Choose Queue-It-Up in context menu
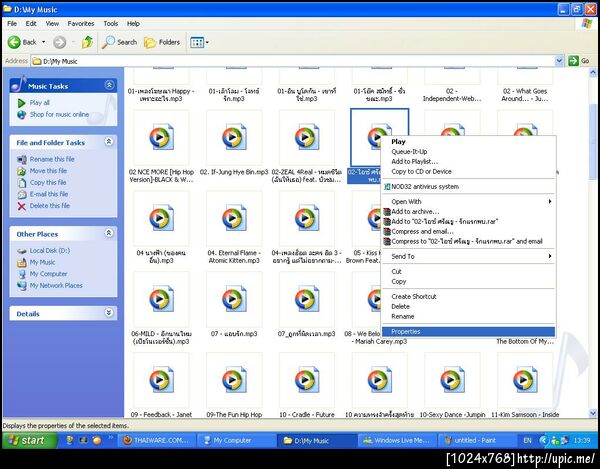 (x=468, y=151)
